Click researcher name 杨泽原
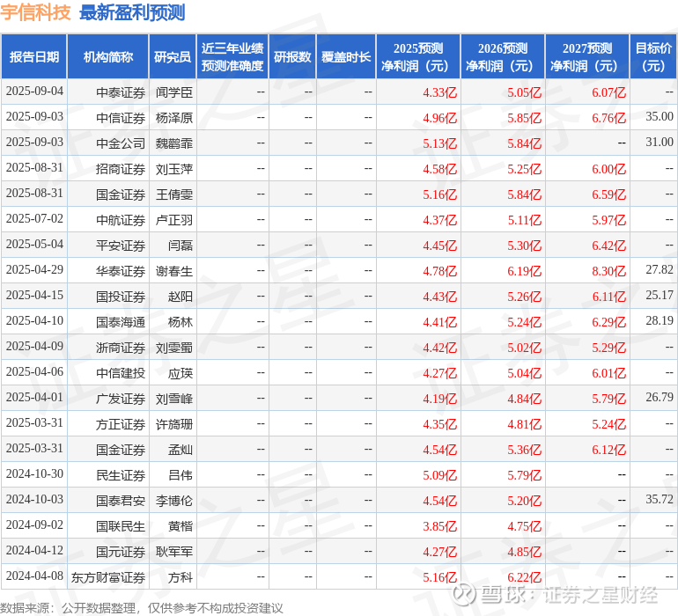 pos(174,118)
